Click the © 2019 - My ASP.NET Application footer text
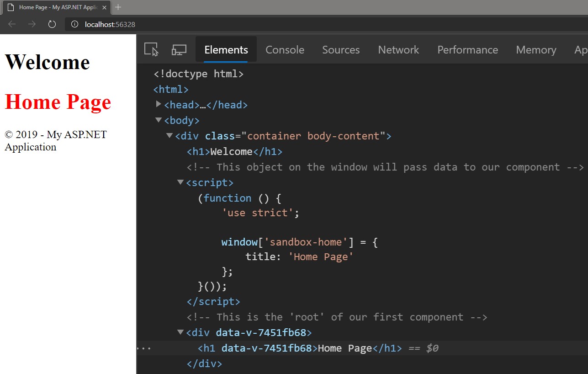The image size is (588, 374). (x=56, y=140)
